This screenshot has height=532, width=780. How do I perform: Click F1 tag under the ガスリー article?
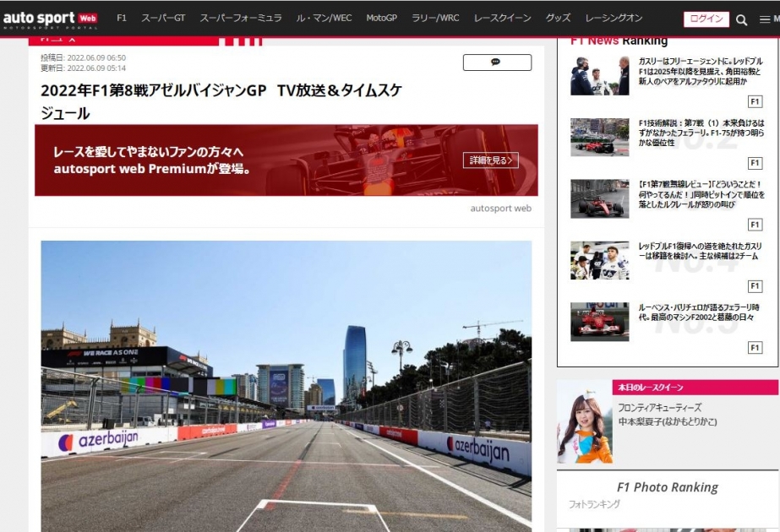(x=755, y=101)
